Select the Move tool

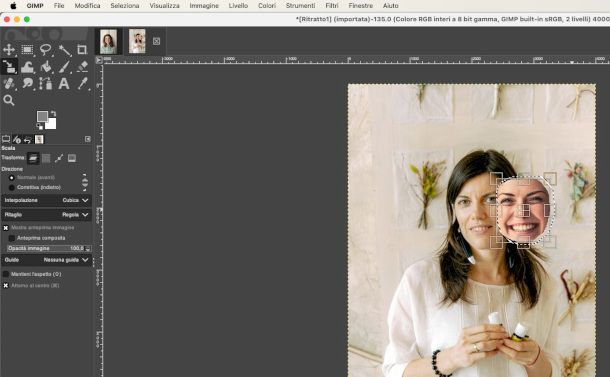(x=9, y=49)
